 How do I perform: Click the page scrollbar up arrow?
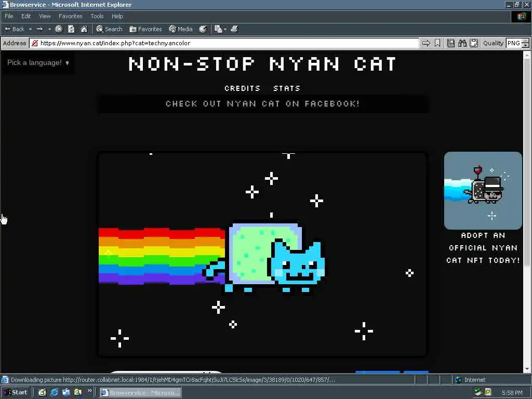tap(527, 56)
